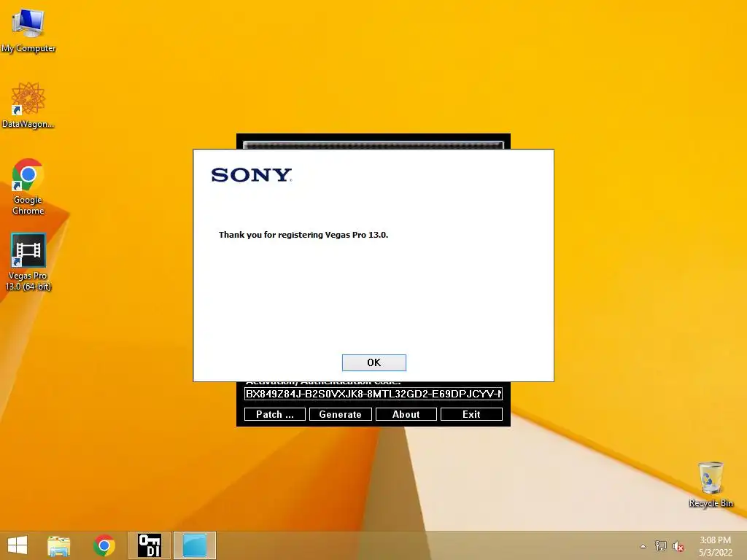This screenshot has height=560, width=747.
Task: Click the Sony logo in dialog
Action: tap(252, 175)
